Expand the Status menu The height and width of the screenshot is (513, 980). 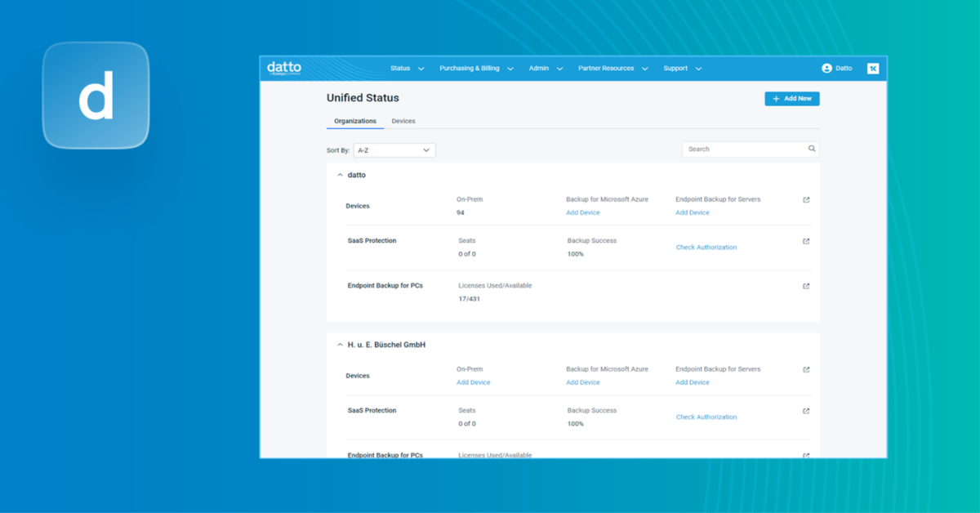point(407,69)
